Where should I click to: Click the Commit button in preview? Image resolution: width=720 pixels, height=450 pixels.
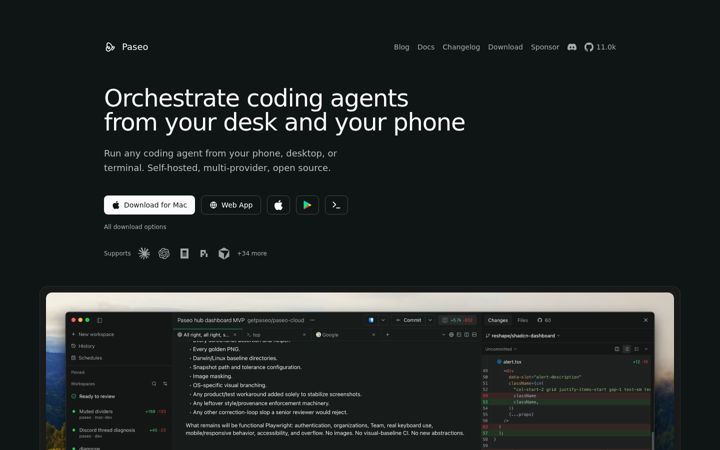(408, 320)
